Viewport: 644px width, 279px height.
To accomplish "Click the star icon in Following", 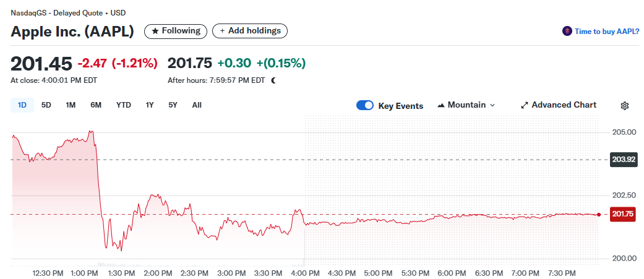I will (x=155, y=31).
